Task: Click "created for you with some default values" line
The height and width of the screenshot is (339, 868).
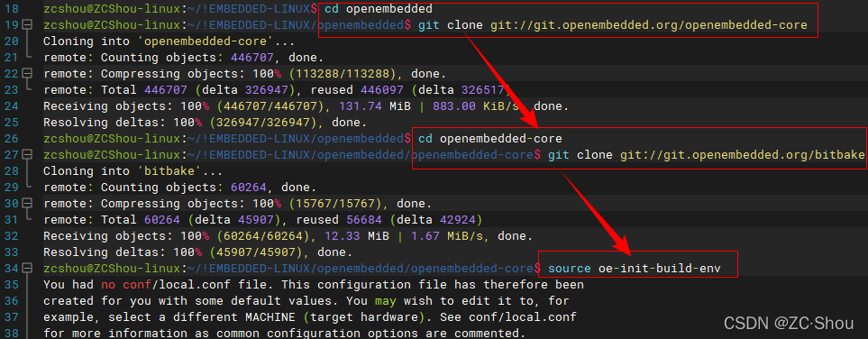Action: point(306,301)
